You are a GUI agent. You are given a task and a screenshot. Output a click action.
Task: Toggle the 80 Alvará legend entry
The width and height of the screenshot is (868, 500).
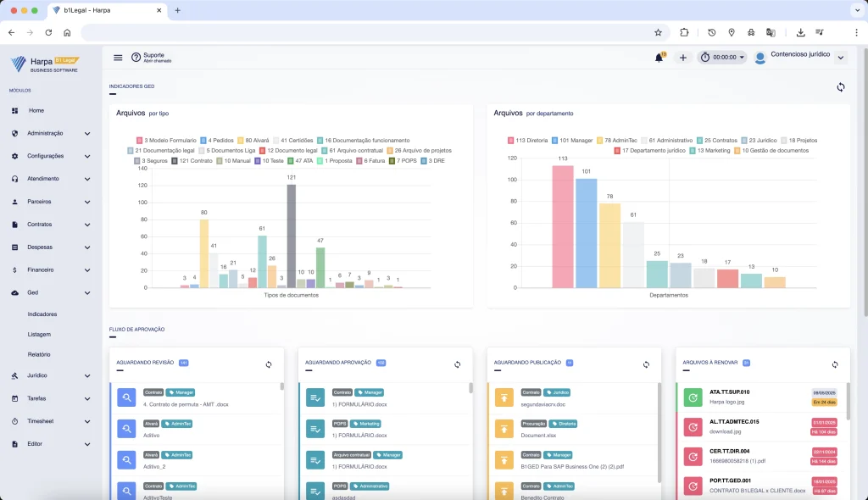(253, 140)
